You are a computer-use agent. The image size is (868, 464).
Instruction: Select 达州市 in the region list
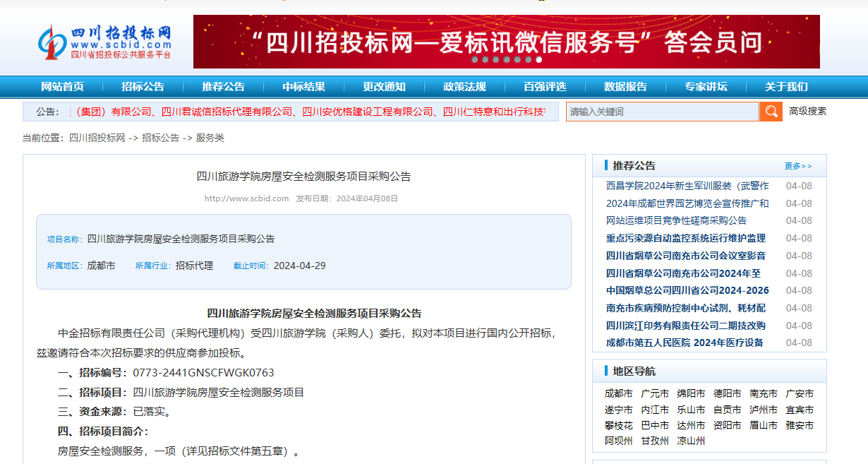(691, 425)
